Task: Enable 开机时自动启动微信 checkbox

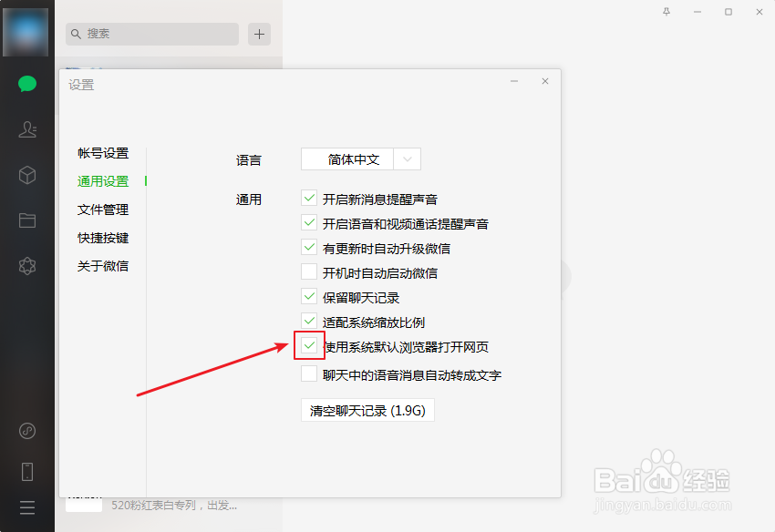Action: (309, 271)
